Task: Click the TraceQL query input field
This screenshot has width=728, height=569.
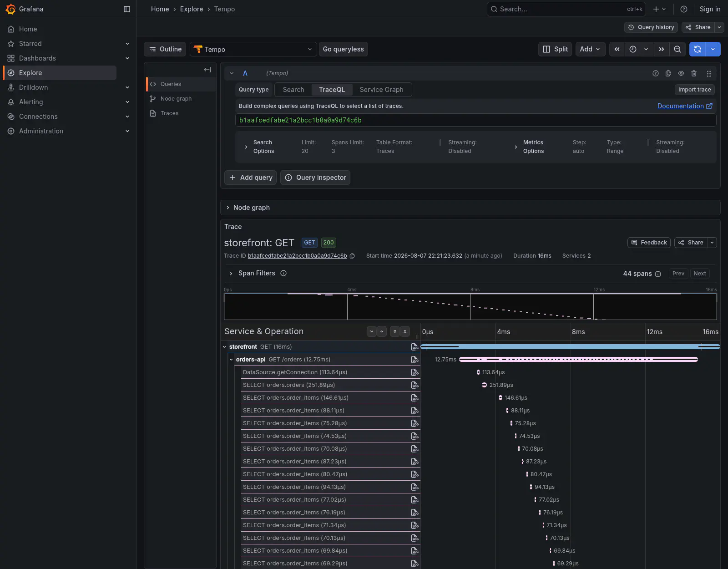Action: tap(476, 120)
